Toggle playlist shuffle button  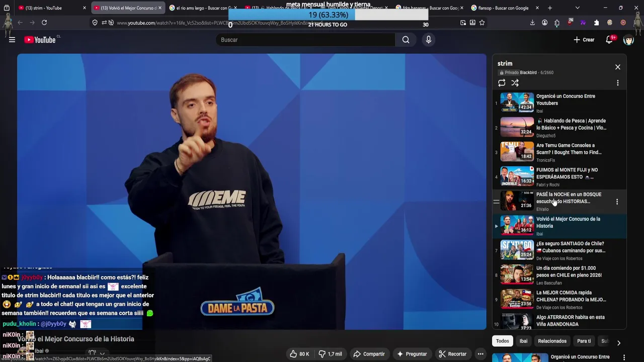pyautogui.click(x=515, y=83)
